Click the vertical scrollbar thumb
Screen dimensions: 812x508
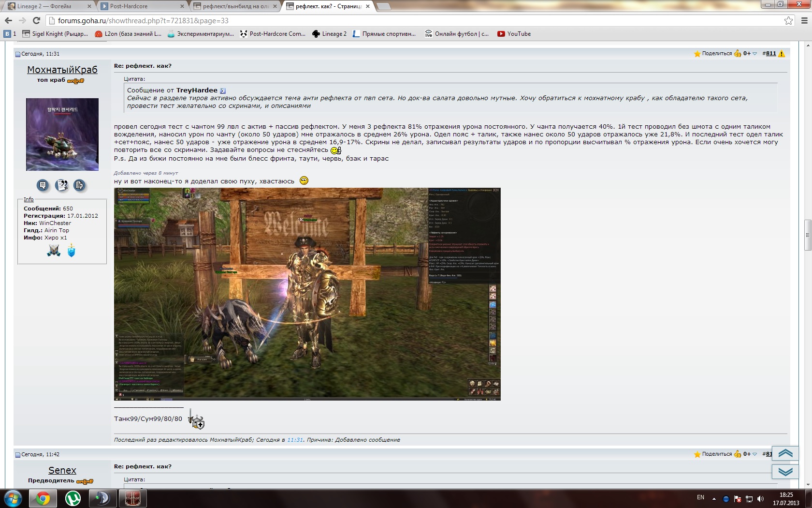click(808, 235)
